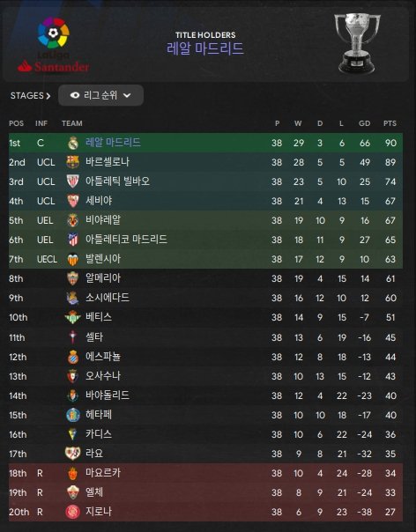The image size is (416, 532).
Task: Open the Atlético Madrid crest icon
Action: [73, 240]
